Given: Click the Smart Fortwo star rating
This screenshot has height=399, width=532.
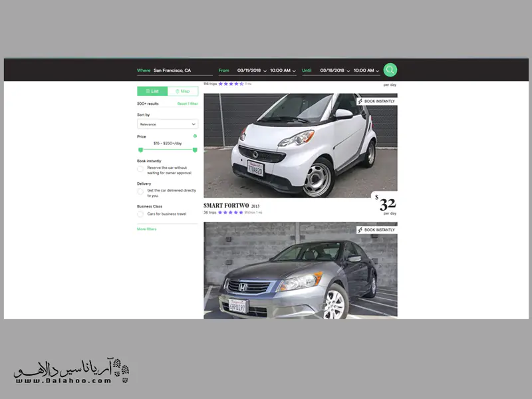Looking at the screenshot, I should 230,212.
